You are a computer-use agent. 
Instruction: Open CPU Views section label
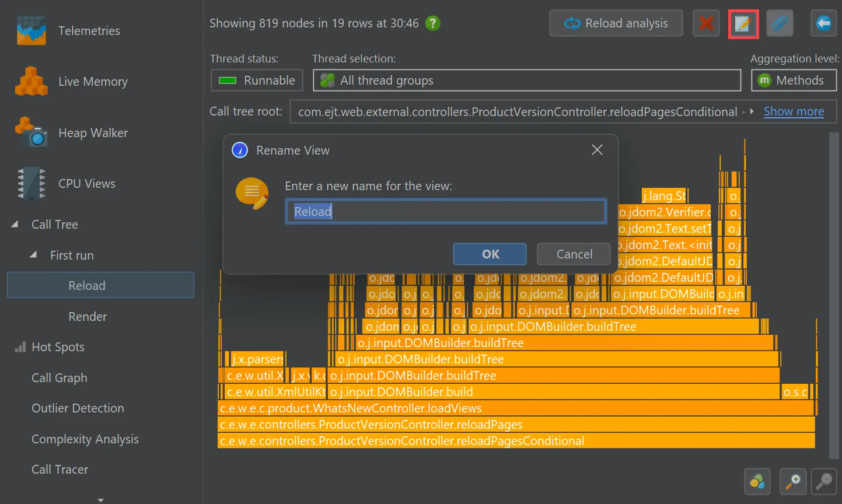click(87, 184)
